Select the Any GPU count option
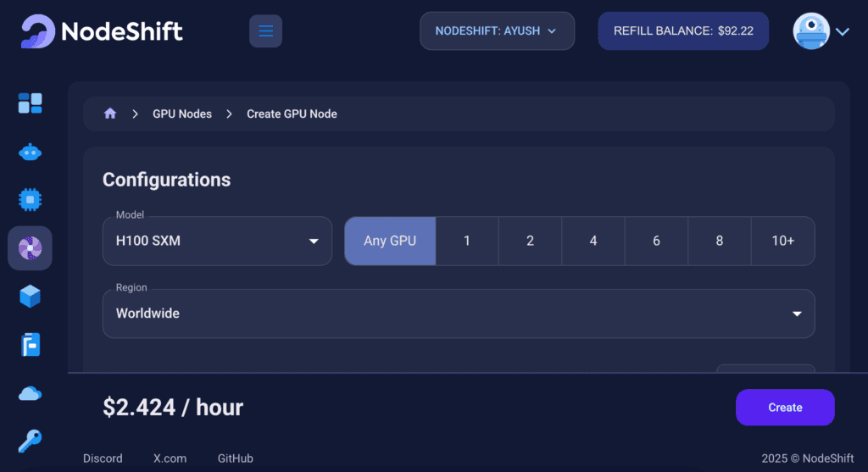This screenshot has height=472, width=868. point(390,241)
